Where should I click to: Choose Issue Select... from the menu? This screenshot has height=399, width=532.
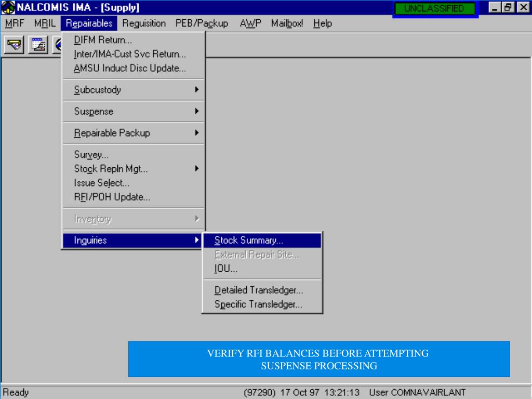tap(134, 183)
